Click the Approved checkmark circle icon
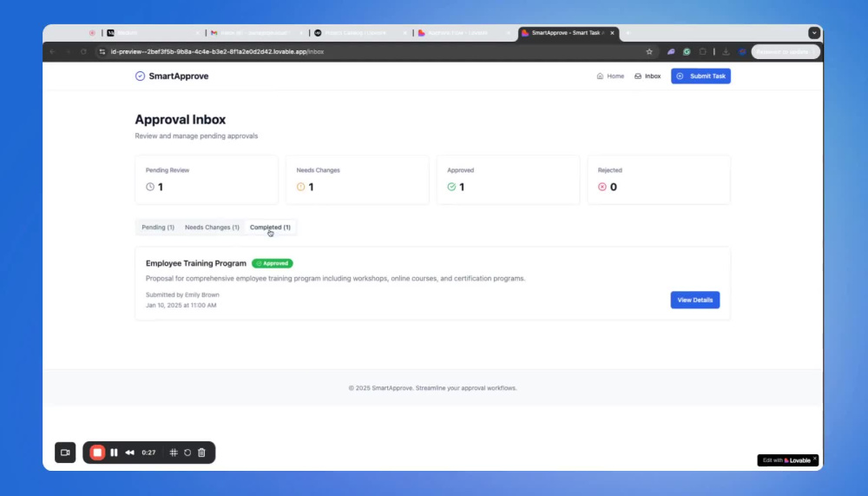The width and height of the screenshot is (868, 496). (x=451, y=187)
